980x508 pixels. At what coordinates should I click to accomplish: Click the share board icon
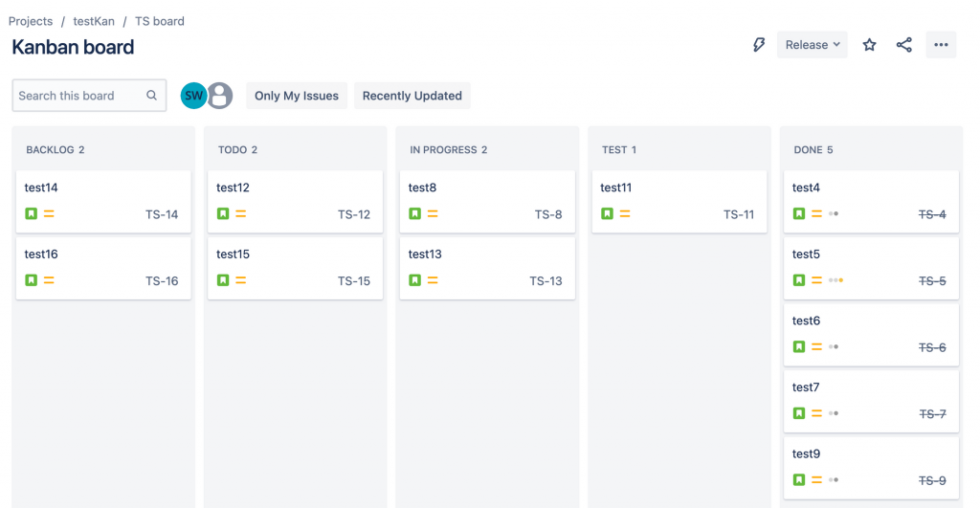pyautogui.click(x=903, y=45)
